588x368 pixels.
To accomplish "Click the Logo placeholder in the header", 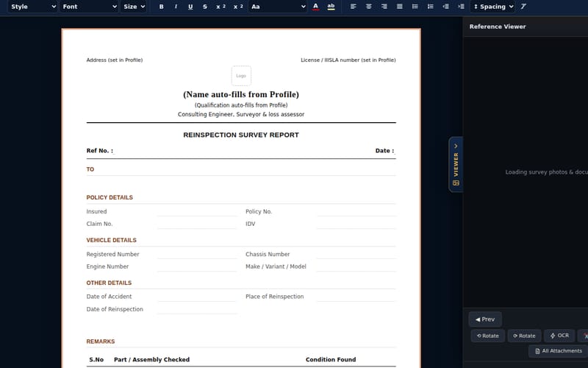I will [241, 76].
